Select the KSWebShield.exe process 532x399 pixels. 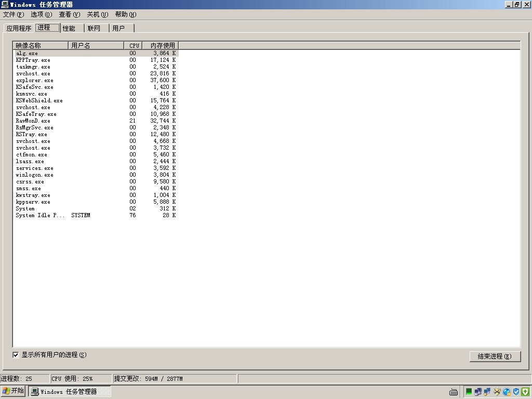point(96,100)
